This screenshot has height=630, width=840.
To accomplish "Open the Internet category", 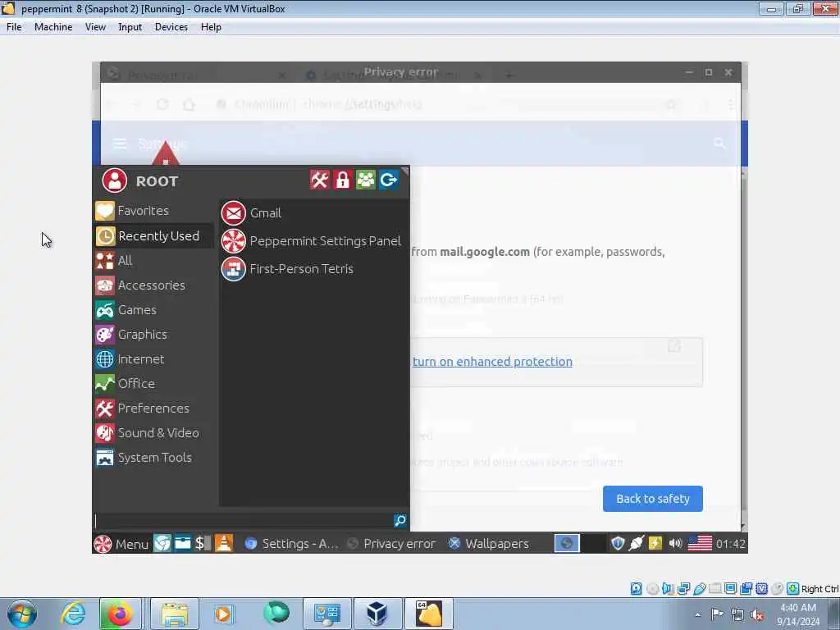I will (x=153, y=359).
